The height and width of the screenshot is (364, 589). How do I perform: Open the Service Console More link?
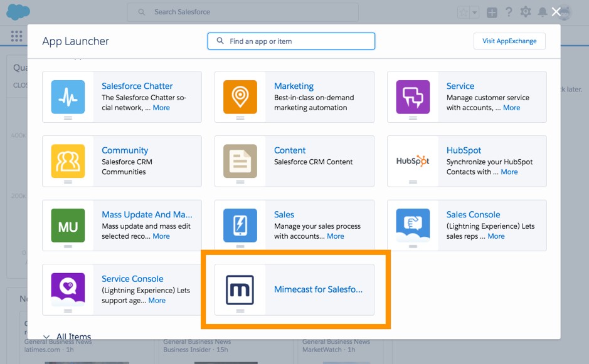coord(157,300)
